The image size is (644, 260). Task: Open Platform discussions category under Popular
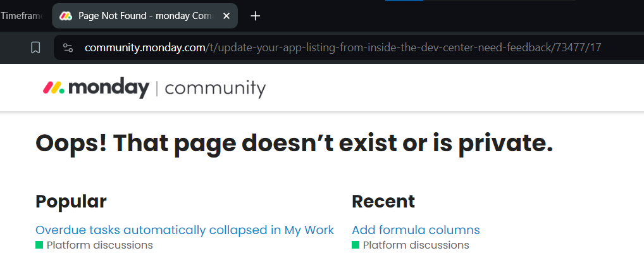pos(100,245)
